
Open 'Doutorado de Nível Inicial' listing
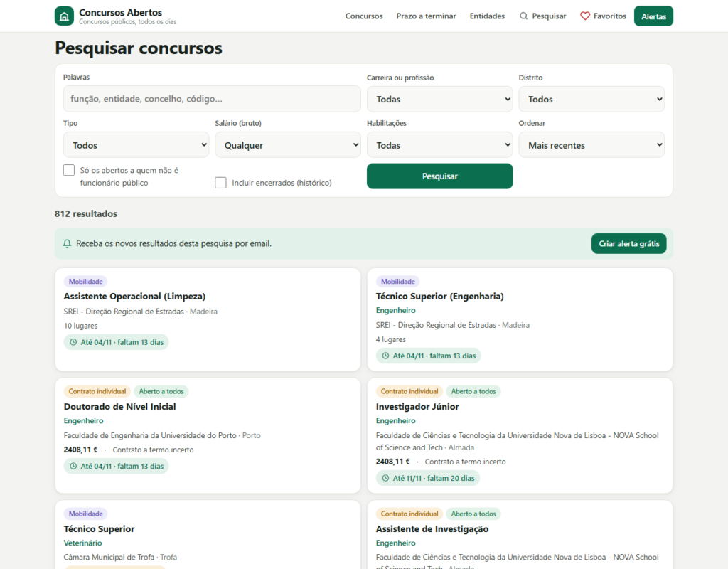click(119, 406)
